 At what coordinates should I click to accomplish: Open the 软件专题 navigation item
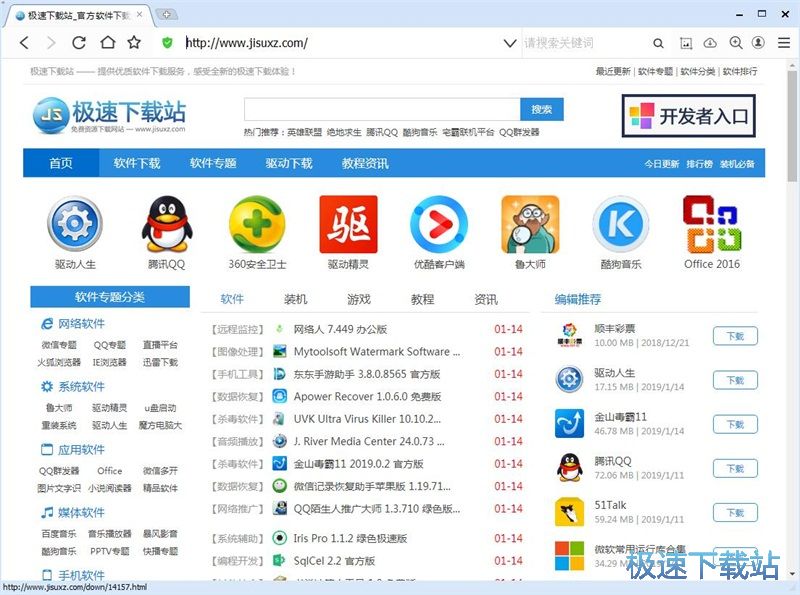point(213,163)
